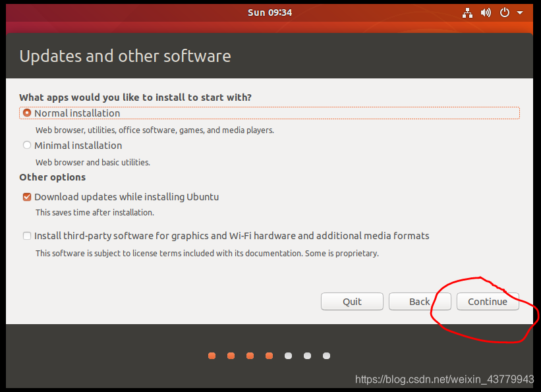Viewport: 541px width, 392px height.
Task: Open the network status icon
Action: 467,13
